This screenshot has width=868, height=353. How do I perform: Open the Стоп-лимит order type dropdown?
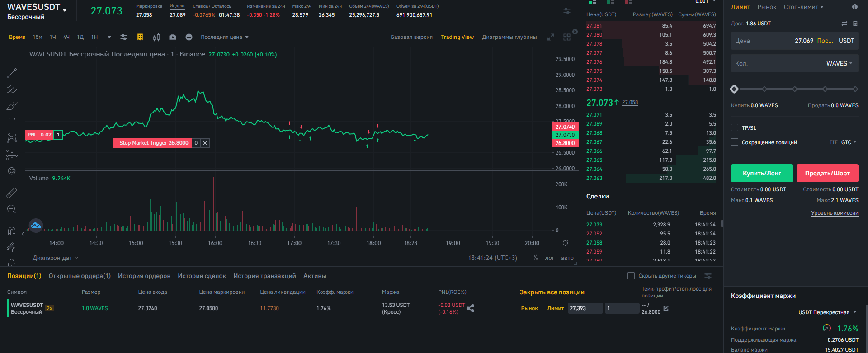click(x=803, y=7)
